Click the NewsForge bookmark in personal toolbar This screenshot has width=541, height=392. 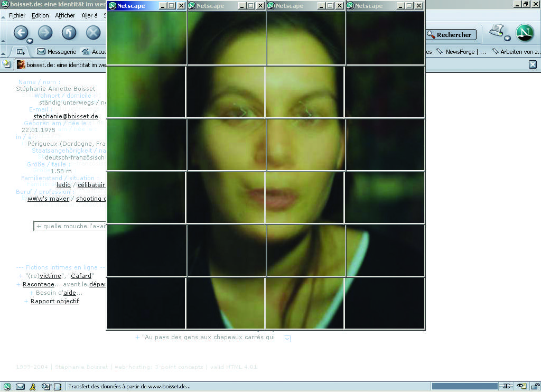[x=461, y=52]
